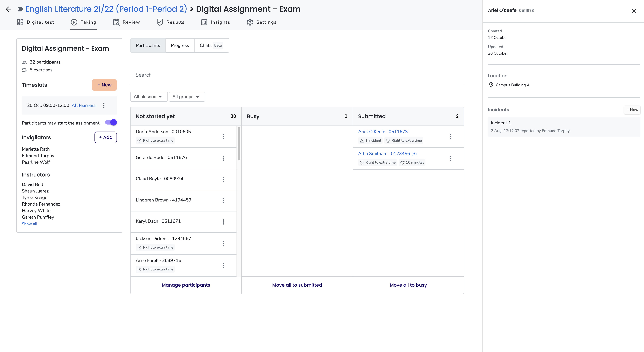Toggle Participants may start the assignment

coord(111,122)
